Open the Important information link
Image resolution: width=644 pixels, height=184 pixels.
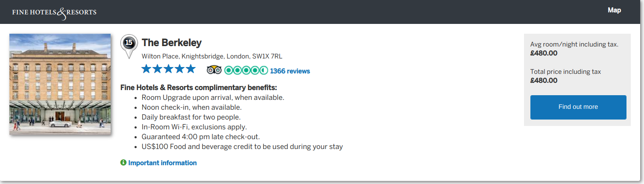162,163
